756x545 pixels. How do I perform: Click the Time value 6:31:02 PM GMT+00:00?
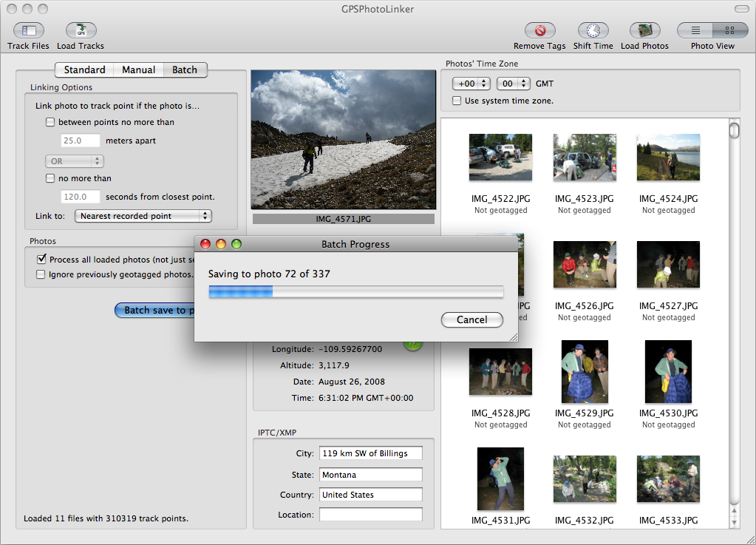[366, 398]
